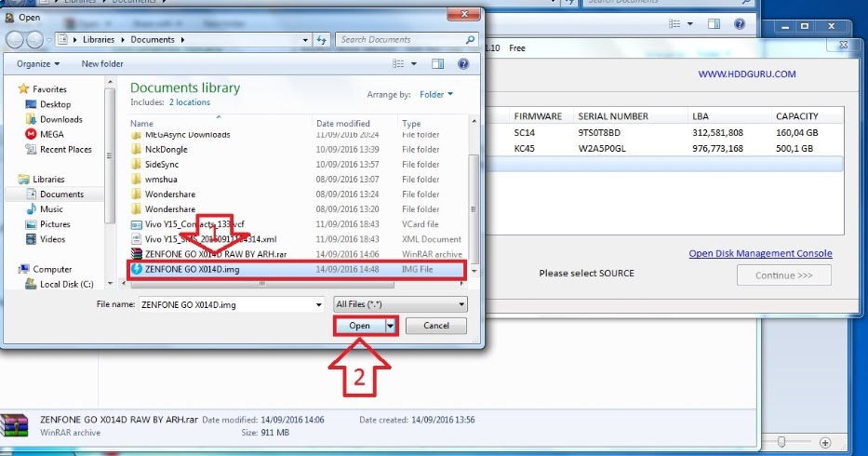Image resolution: width=868 pixels, height=456 pixels.
Task: Click the zoom in plus button
Action: [825, 442]
